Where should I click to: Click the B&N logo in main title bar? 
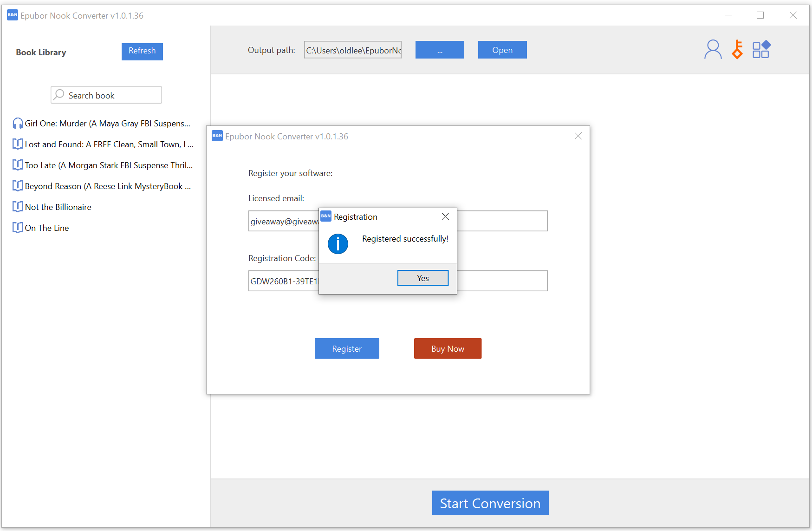(x=13, y=15)
